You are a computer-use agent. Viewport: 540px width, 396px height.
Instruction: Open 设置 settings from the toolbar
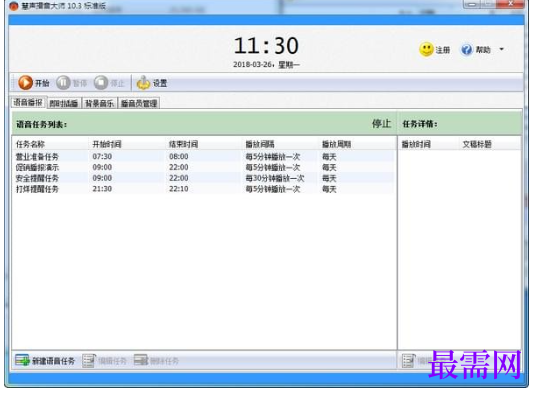(152, 83)
